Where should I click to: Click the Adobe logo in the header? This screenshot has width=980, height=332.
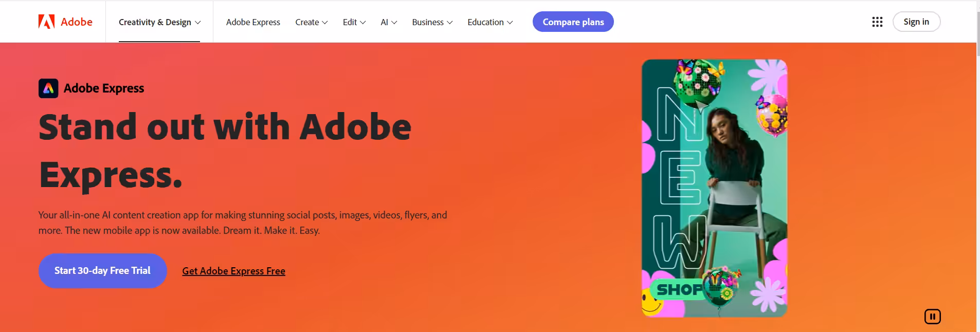[65, 22]
